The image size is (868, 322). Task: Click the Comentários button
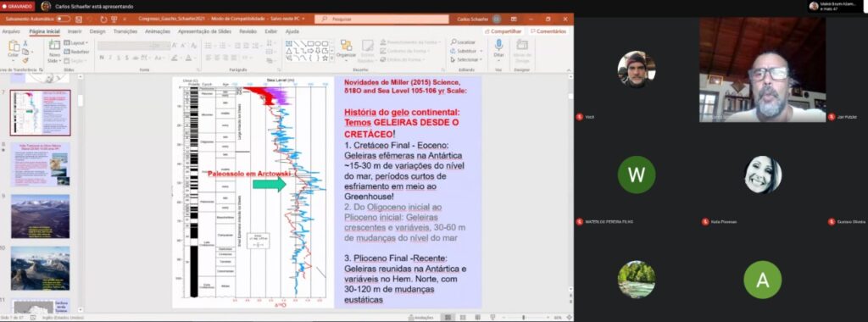[548, 31]
